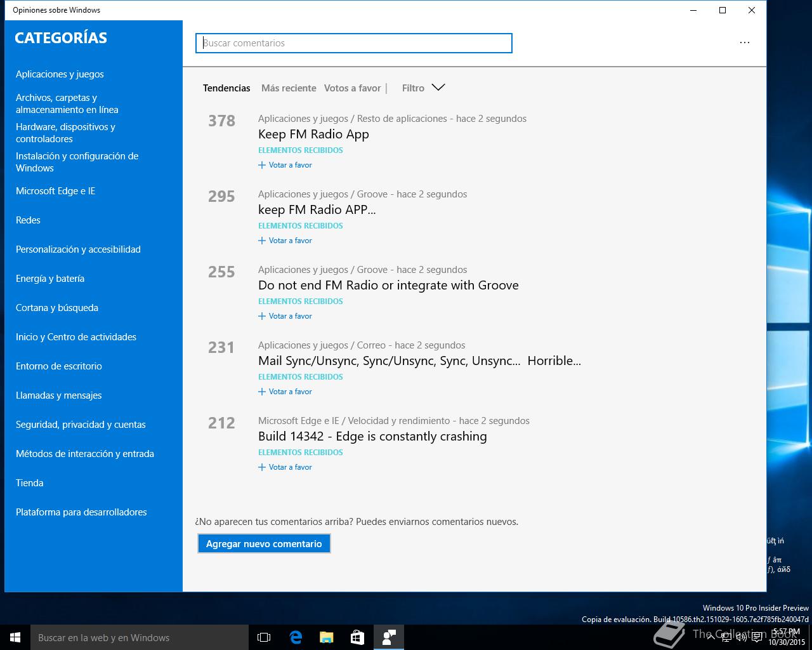Screen dimensions: 812x650
Task: Expand the Filtro dropdown
Action: tap(424, 88)
